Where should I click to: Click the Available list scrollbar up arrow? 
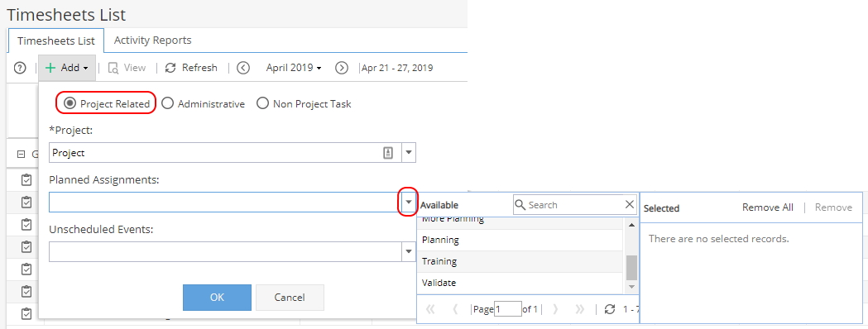631,225
